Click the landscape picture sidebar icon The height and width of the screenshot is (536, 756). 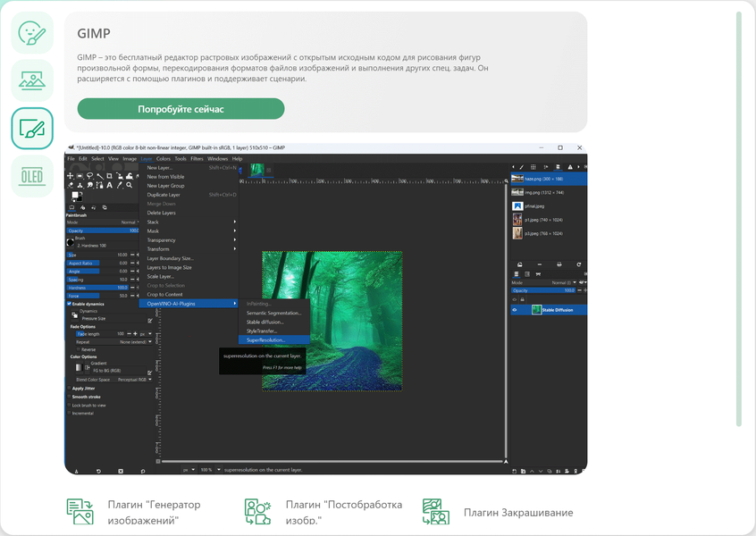coord(32,80)
